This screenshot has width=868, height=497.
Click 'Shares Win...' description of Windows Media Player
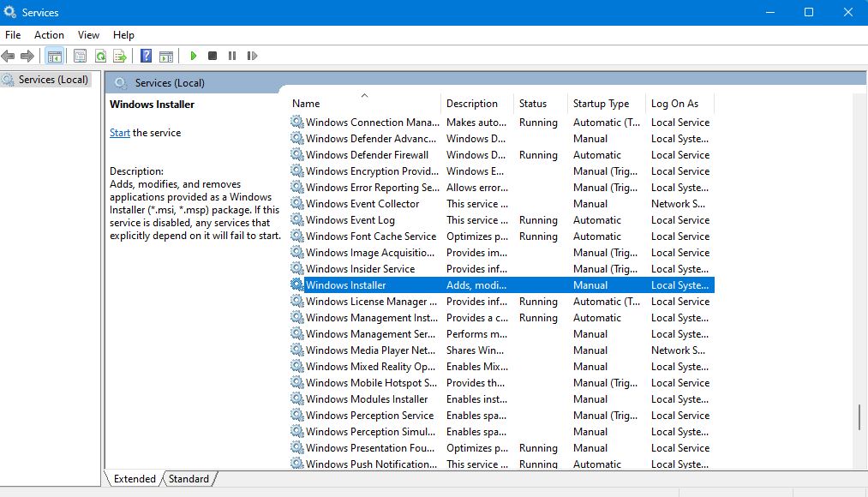[475, 350]
